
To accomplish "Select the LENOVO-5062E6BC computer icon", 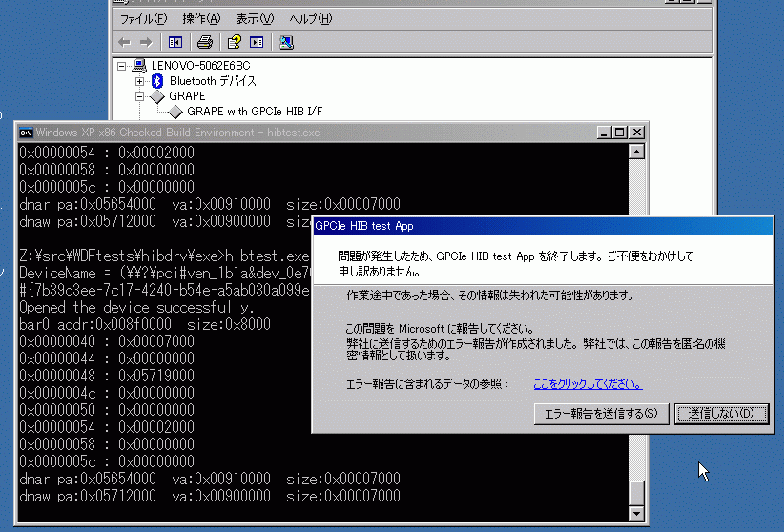I will [x=139, y=66].
